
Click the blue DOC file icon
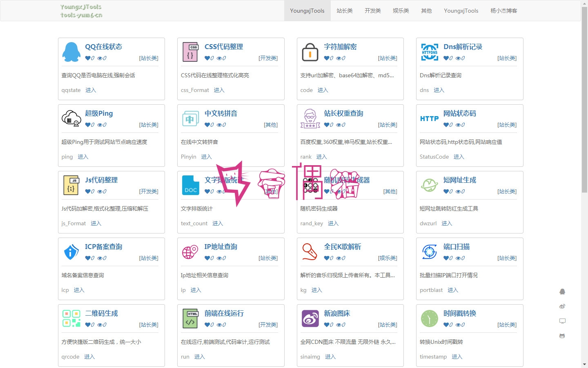[191, 185]
